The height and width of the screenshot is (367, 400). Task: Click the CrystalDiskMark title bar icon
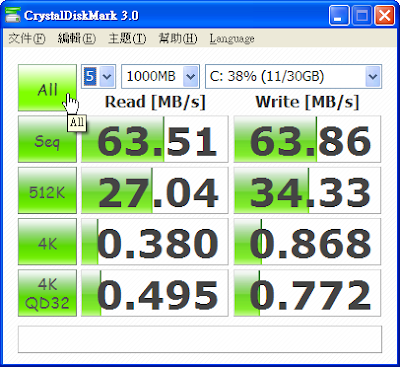coord(13,15)
